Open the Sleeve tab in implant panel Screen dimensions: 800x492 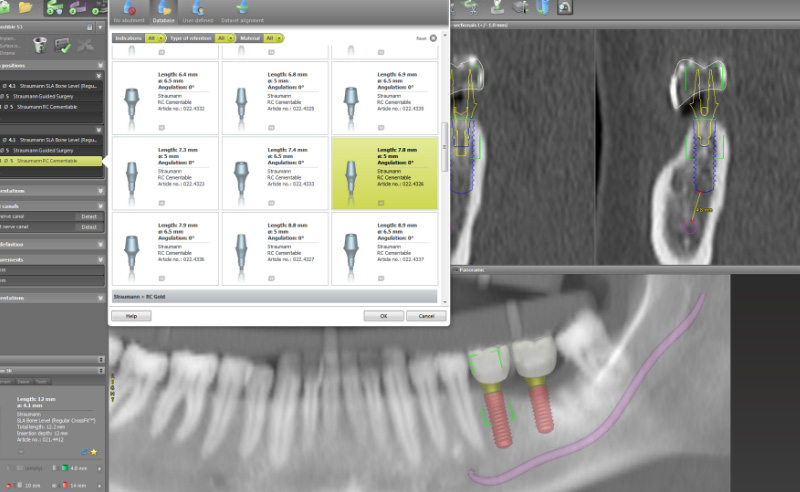pos(23,381)
